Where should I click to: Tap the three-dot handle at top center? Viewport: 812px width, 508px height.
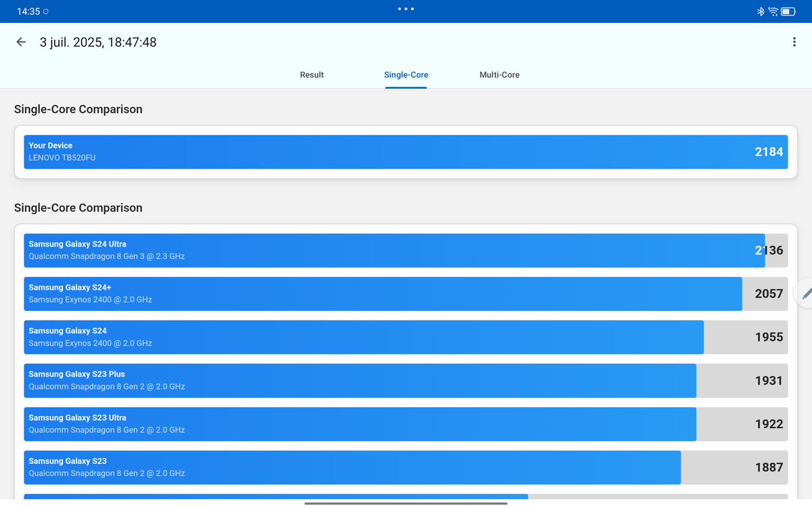point(406,9)
